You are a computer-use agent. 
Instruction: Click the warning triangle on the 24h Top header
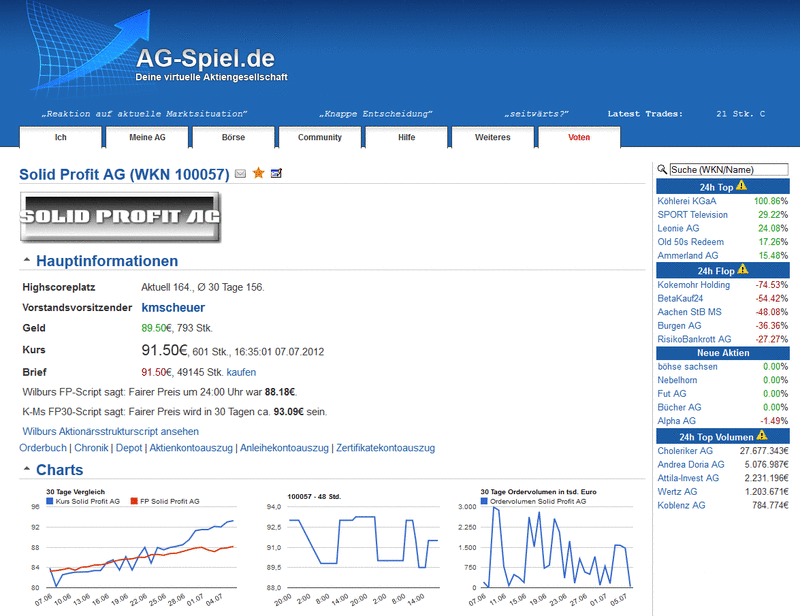[x=744, y=185]
